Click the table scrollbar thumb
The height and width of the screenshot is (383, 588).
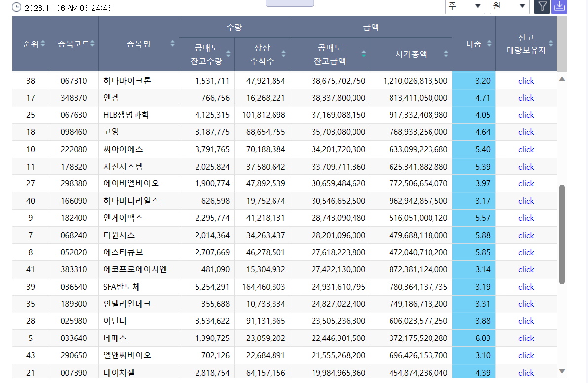(562, 234)
